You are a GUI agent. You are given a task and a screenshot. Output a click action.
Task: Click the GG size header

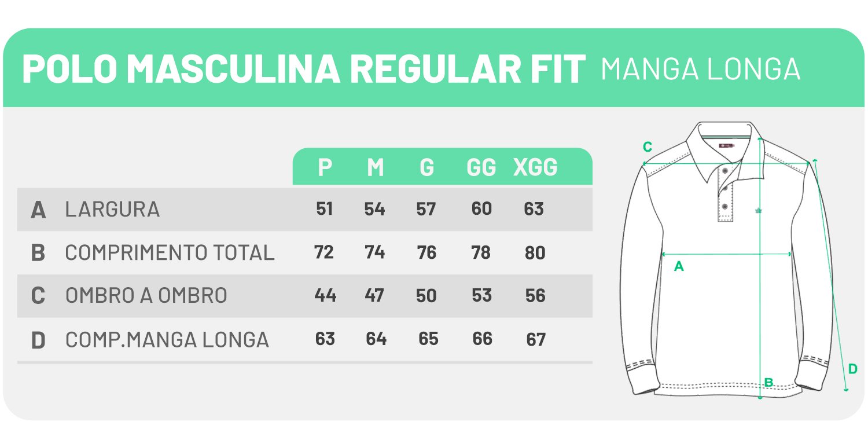[481, 168]
